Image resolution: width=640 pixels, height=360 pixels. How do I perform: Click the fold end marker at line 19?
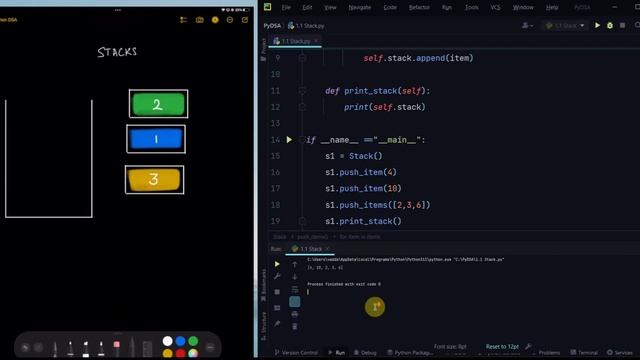point(302,221)
